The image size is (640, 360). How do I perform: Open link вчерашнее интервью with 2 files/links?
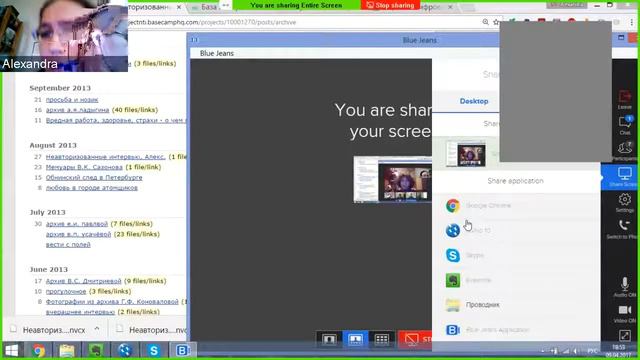(x=80, y=312)
